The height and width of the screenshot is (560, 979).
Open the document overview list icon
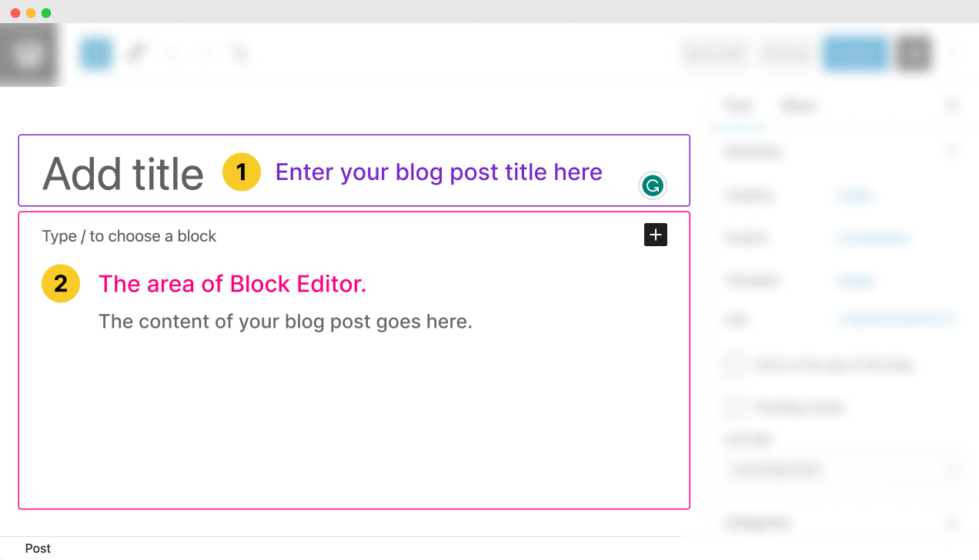tap(242, 53)
